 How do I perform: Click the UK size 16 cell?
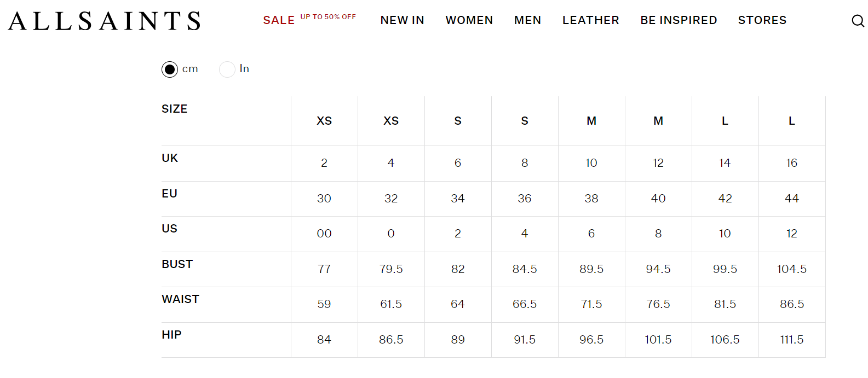click(791, 163)
